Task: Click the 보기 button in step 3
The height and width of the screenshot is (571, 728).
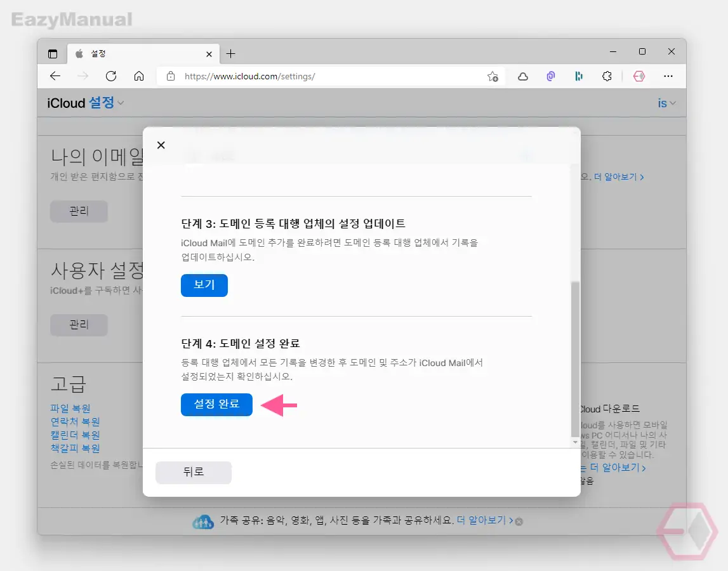Action: click(x=204, y=285)
